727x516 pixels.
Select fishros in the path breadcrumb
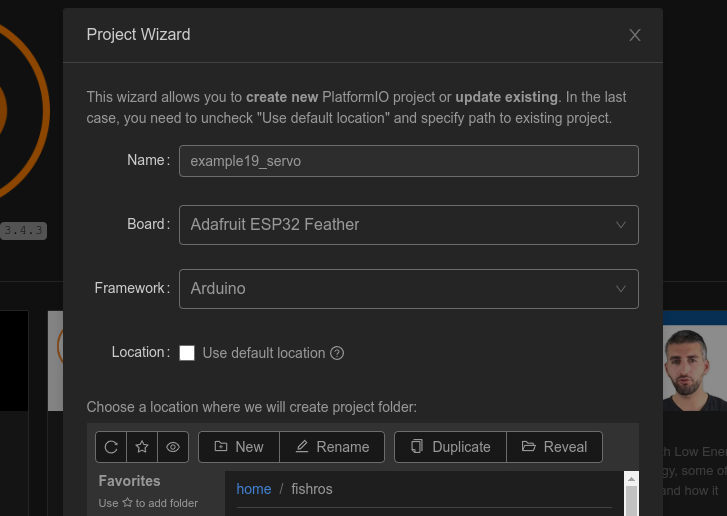311,489
